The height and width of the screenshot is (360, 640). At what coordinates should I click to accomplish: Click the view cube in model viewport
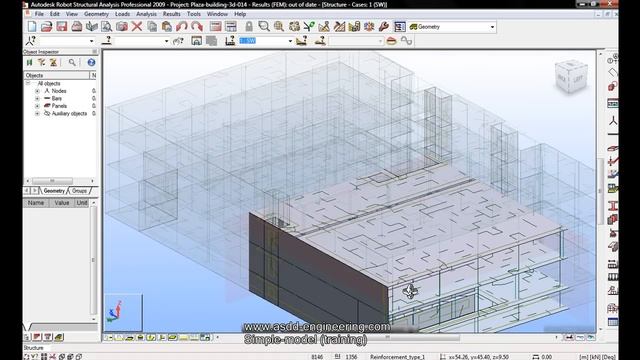571,77
